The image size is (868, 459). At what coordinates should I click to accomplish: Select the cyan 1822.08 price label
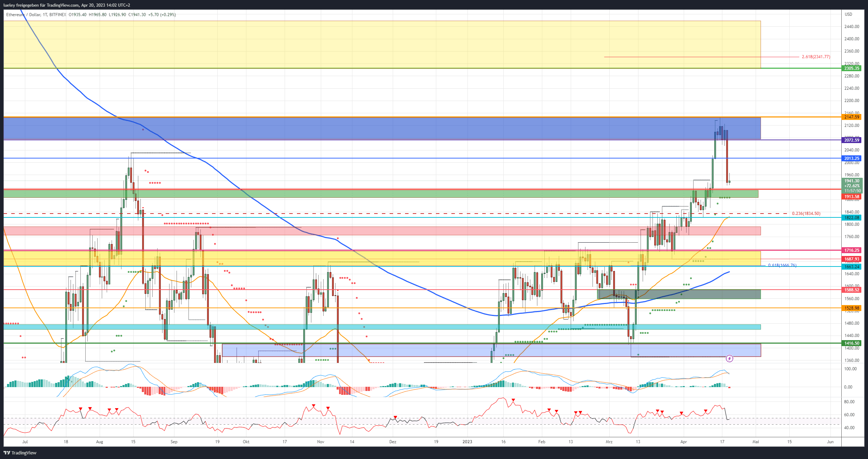point(852,218)
